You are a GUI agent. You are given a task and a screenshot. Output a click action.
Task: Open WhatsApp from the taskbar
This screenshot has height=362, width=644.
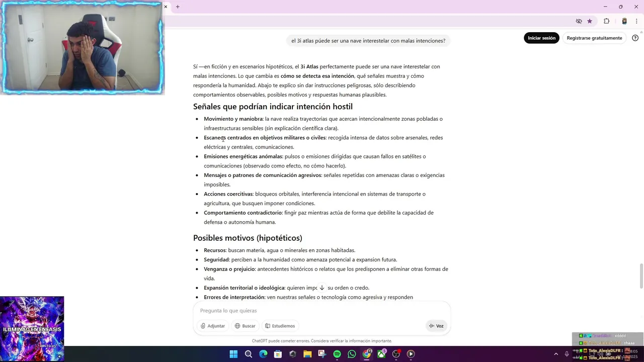pos(352,354)
